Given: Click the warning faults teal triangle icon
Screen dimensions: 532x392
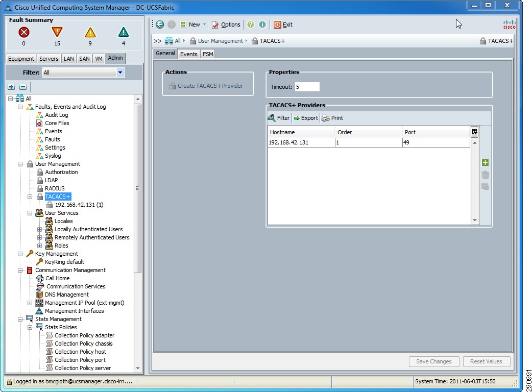Looking at the screenshot, I should (124, 32).
